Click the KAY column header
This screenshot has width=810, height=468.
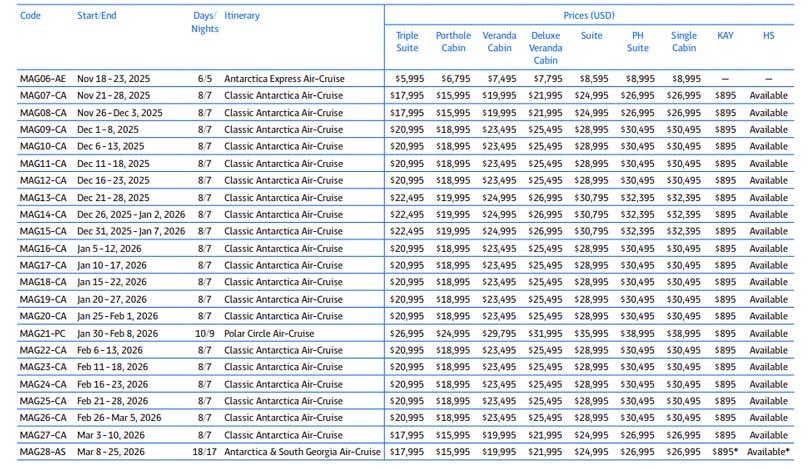pyautogui.click(x=725, y=36)
